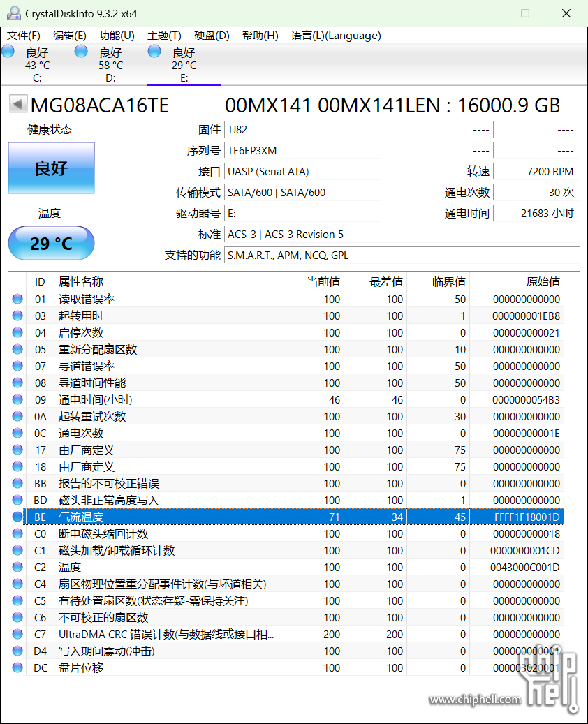Select the D: drive status orb
Screen dimensions: 588x724
pyautogui.click(x=81, y=51)
